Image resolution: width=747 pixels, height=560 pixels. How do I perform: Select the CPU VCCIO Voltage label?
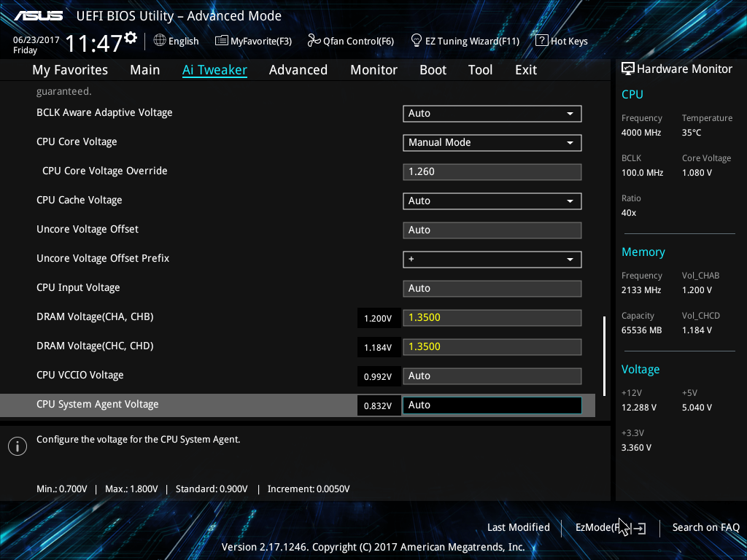pyautogui.click(x=80, y=376)
